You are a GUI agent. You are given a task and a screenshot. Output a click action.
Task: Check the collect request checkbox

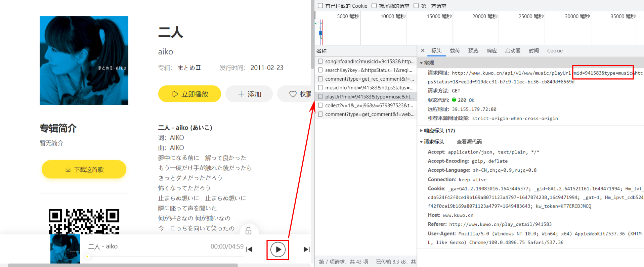[x=320, y=105]
